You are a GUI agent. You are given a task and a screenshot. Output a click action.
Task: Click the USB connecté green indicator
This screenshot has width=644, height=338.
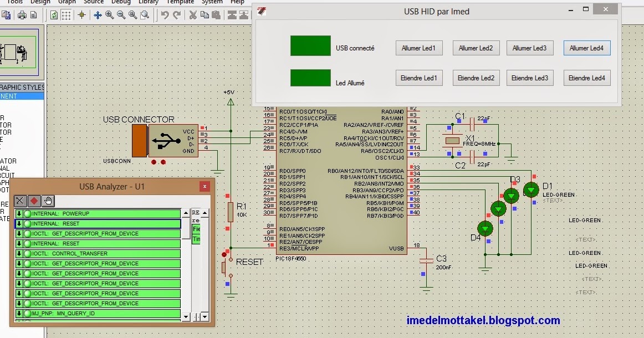(x=310, y=47)
